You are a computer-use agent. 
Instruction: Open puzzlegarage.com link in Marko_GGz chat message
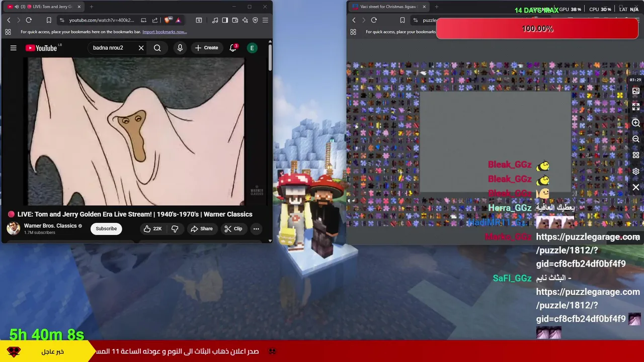point(588,250)
